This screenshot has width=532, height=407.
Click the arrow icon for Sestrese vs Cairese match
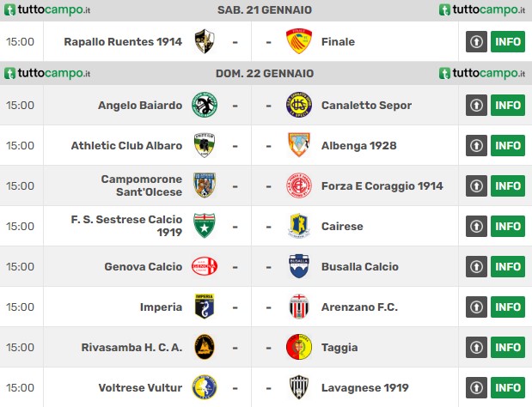[476, 227]
